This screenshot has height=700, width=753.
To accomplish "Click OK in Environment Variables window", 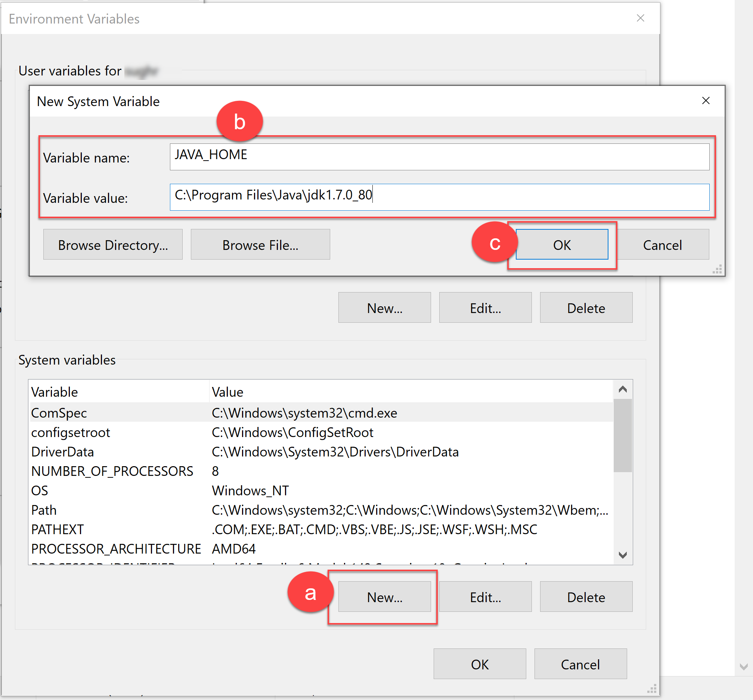I will click(x=480, y=664).
